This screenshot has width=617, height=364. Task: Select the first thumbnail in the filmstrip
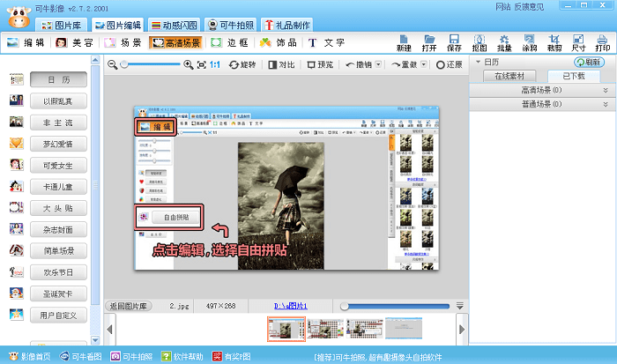286,328
